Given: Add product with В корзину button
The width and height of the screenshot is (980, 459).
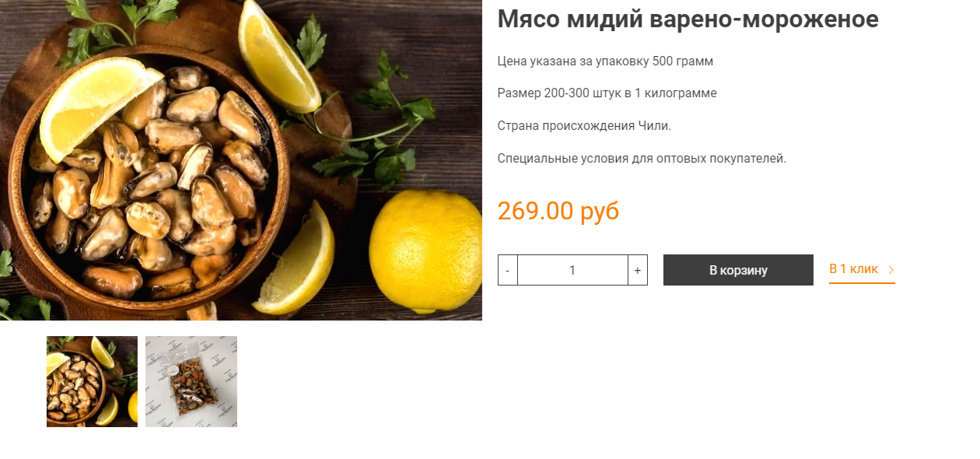Looking at the screenshot, I should click(x=738, y=270).
